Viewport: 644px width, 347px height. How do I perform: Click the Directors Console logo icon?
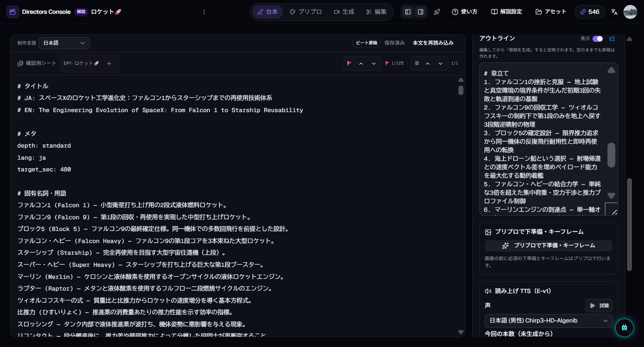pos(13,12)
